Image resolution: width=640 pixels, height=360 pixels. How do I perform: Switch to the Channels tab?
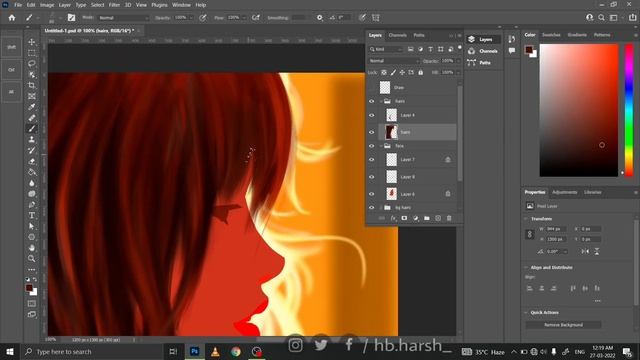[398, 35]
